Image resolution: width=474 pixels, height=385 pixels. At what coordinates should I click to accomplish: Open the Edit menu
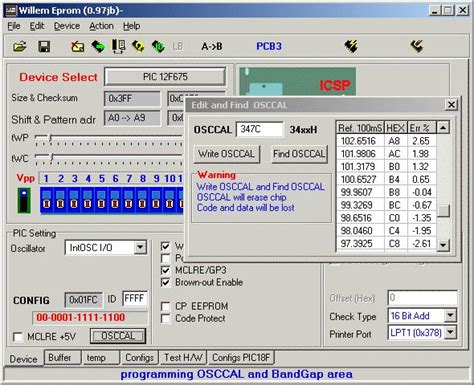click(x=37, y=26)
